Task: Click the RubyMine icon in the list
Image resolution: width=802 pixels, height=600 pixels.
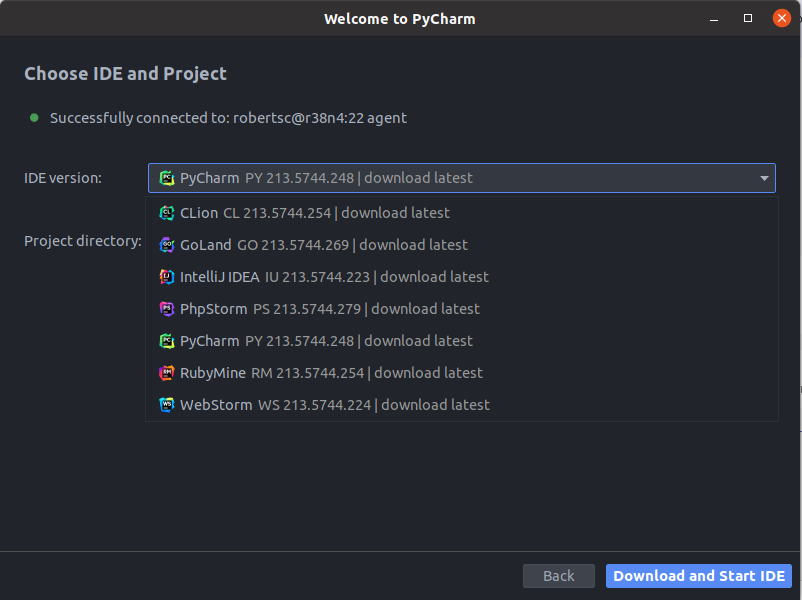Action: click(167, 373)
